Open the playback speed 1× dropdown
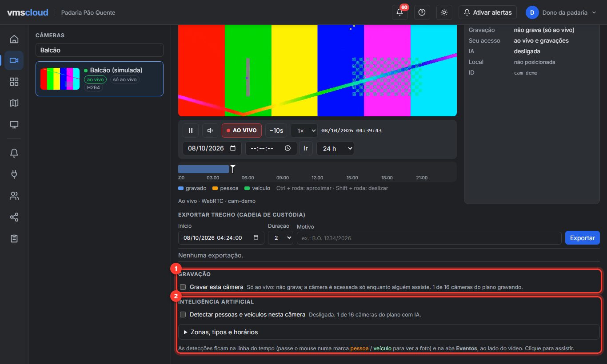This screenshot has width=607, height=364. click(304, 131)
